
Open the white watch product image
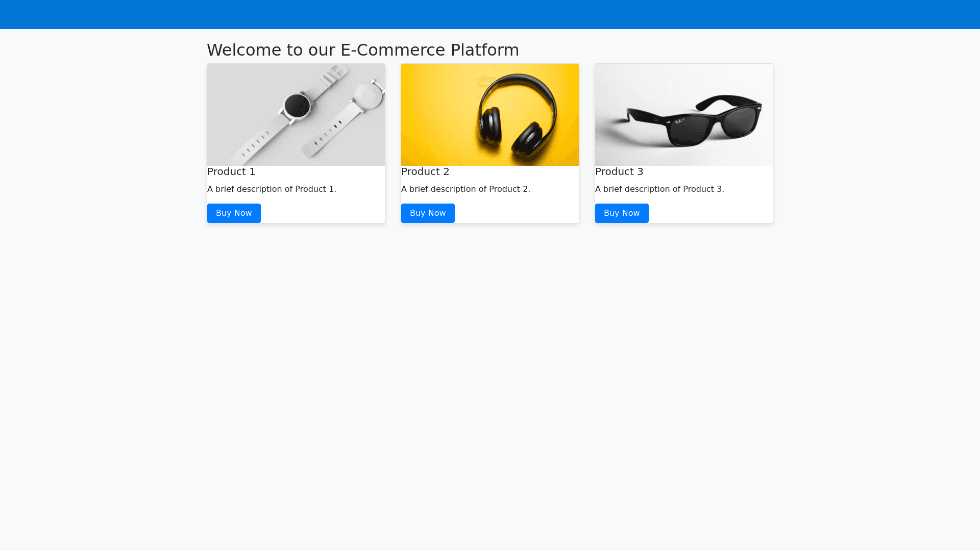[296, 115]
